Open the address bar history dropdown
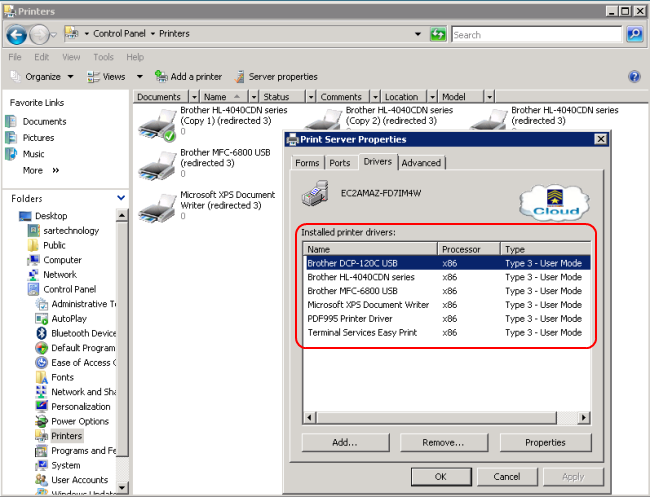This screenshot has width=650, height=497. (x=418, y=34)
